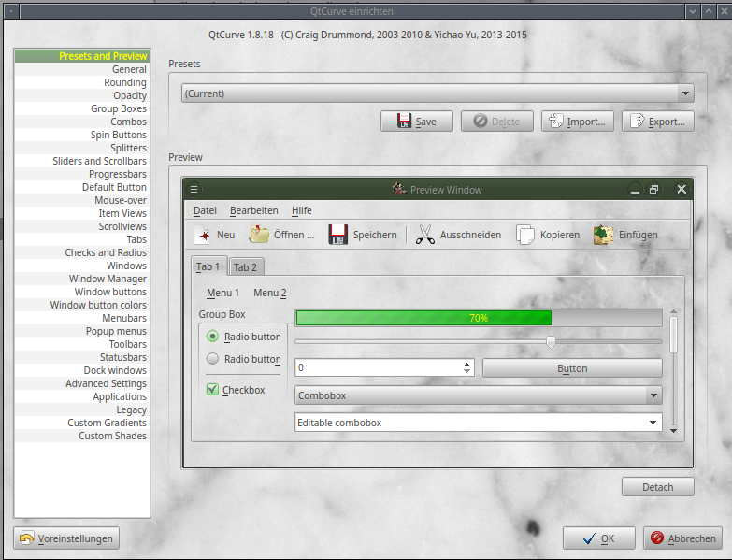
Task: Select Default Button category
Action: pyautogui.click(x=82, y=187)
